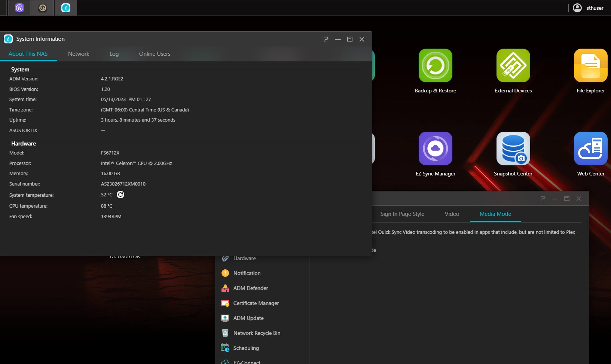This screenshot has width=611, height=364.
Task: View the Online Users tab
Action: pyautogui.click(x=155, y=54)
